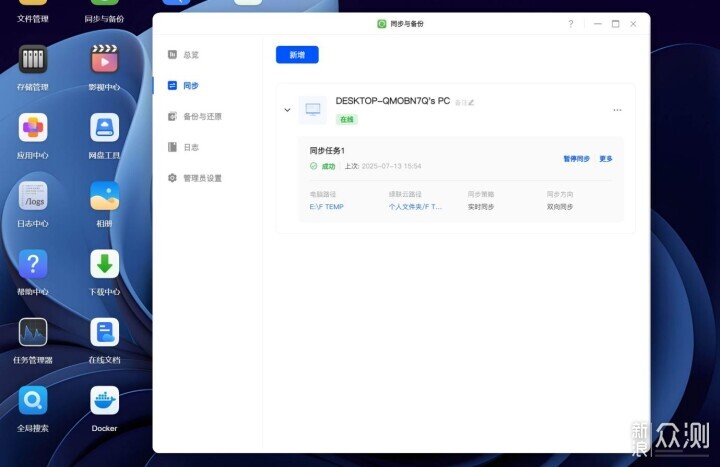Click 更多 link on 同步任务1
720x467 pixels.
tap(606, 159)
